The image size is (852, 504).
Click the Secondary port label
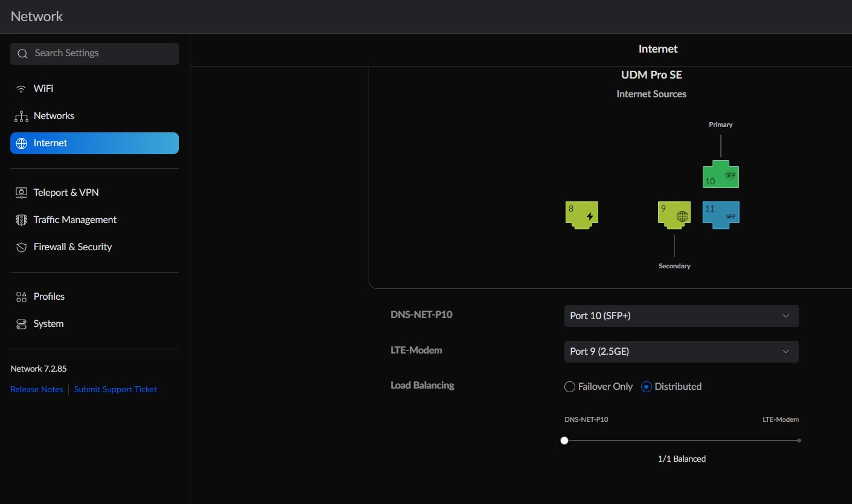674,266
